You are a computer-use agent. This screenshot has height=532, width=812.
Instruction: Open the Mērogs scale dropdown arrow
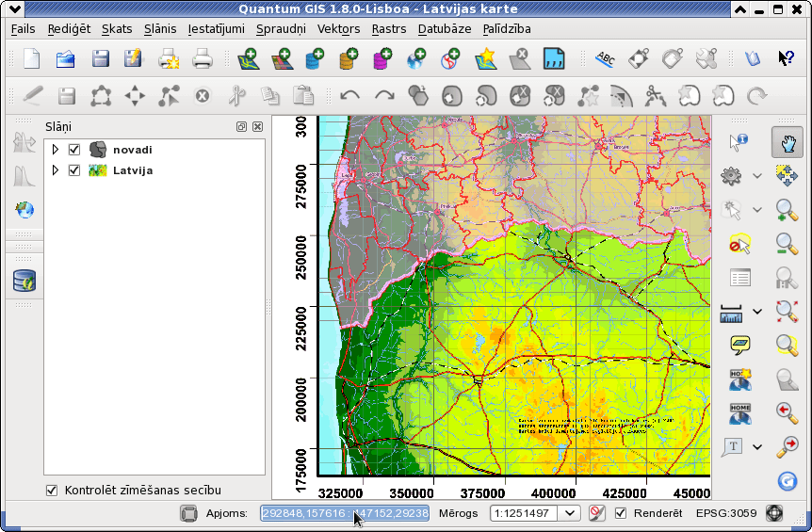coord(570,513)
